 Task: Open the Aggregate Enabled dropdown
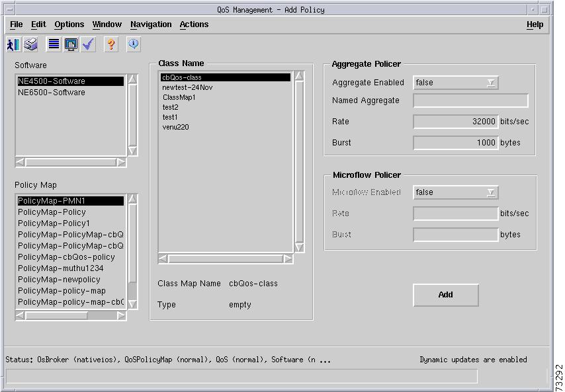point(456,83)
